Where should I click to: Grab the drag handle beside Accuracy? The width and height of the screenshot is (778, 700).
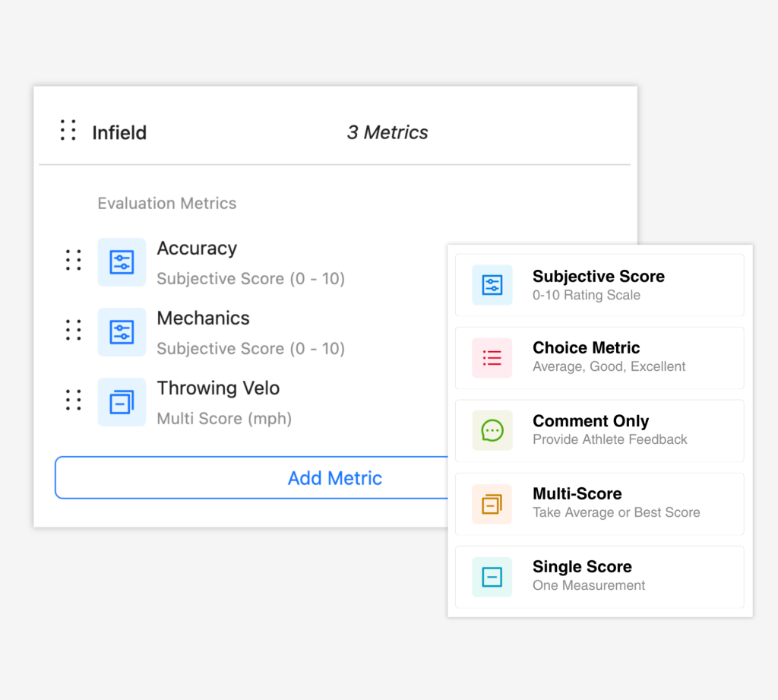click(74, 260)
